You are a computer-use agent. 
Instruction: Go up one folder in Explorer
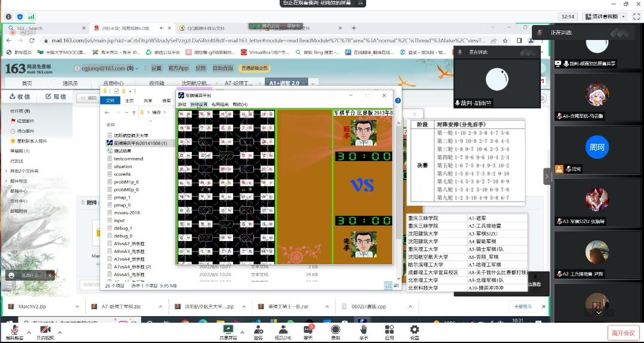click(x=134, y=112)
